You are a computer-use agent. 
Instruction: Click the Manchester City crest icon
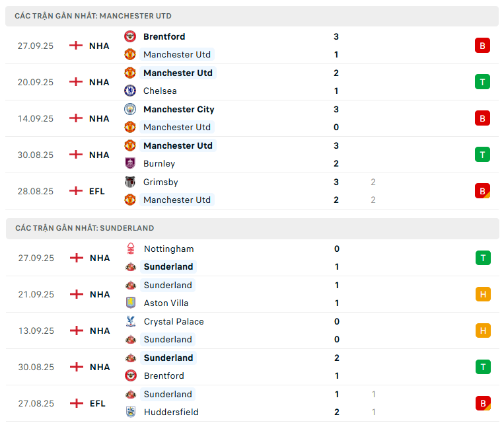click(x=130, y=109)
